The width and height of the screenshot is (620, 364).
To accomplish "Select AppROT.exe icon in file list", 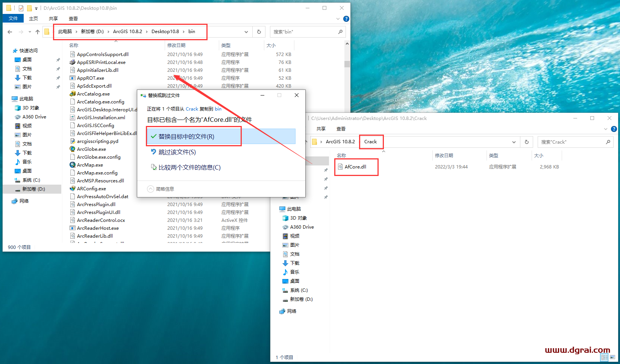I will click(73, 78).
